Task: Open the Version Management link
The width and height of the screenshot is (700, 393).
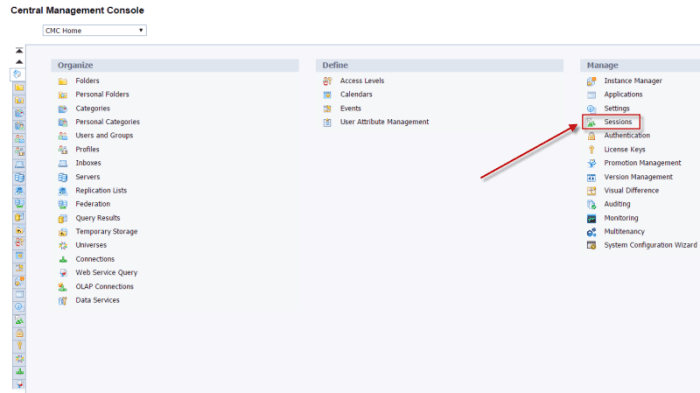Action: point(638,177)
